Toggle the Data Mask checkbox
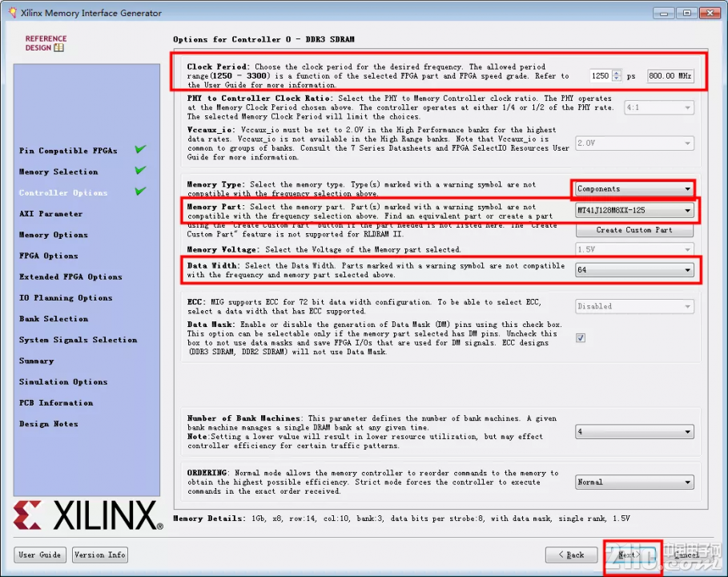This screenshot has height=577, width=728. coord(581,337)
